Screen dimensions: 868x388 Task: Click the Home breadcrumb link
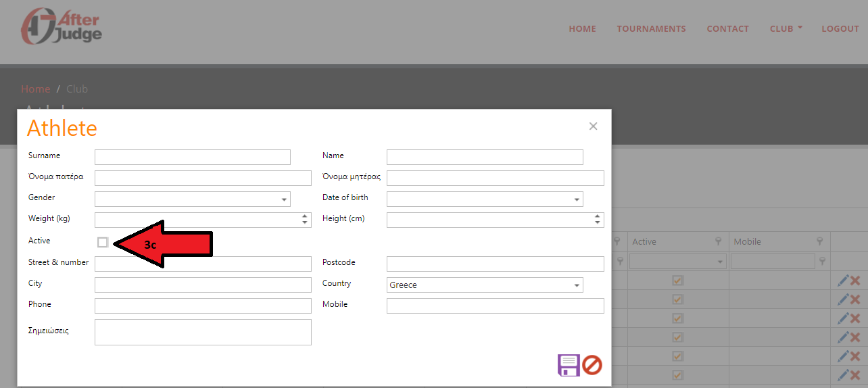[x=35, y=89]
